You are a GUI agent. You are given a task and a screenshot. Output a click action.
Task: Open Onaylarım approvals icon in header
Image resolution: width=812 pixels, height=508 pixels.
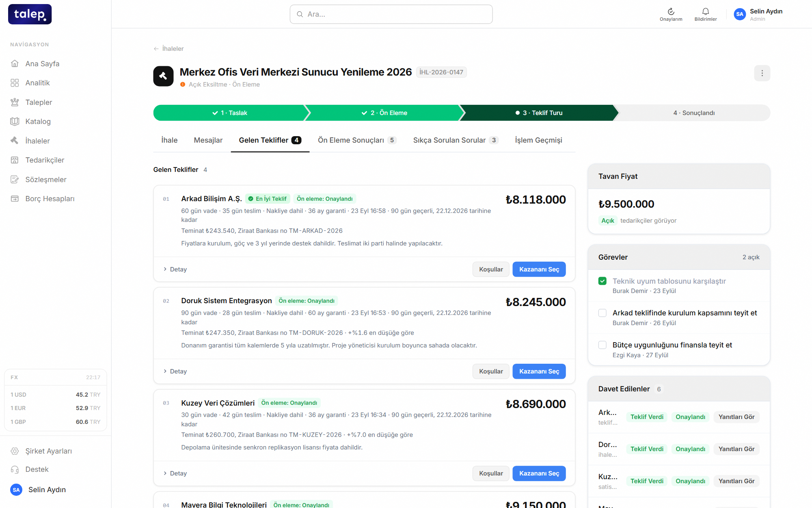(671, 11)
